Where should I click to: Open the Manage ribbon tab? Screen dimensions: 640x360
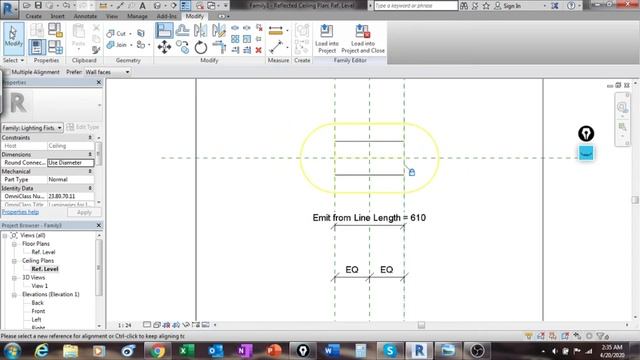coord(137,16)
